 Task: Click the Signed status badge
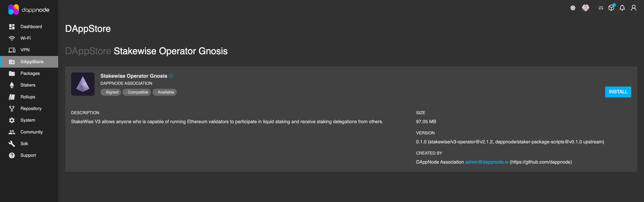point(111,92)
